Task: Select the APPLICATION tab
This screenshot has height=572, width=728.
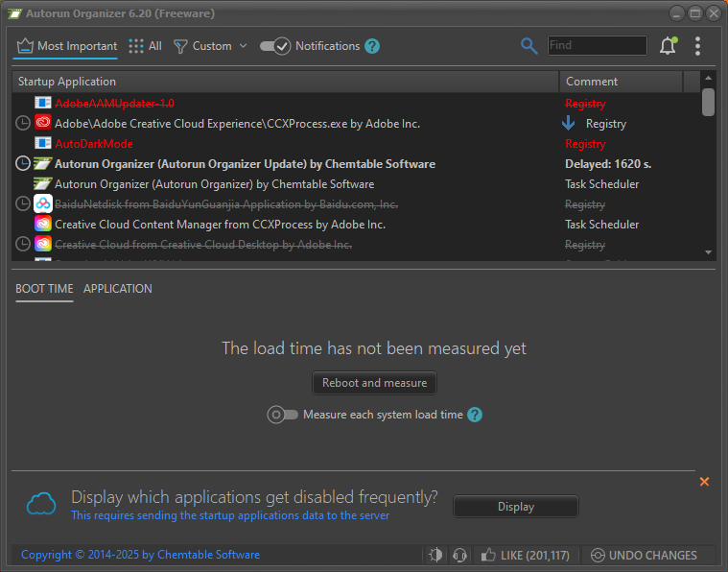Action: [x=117, y=289]
